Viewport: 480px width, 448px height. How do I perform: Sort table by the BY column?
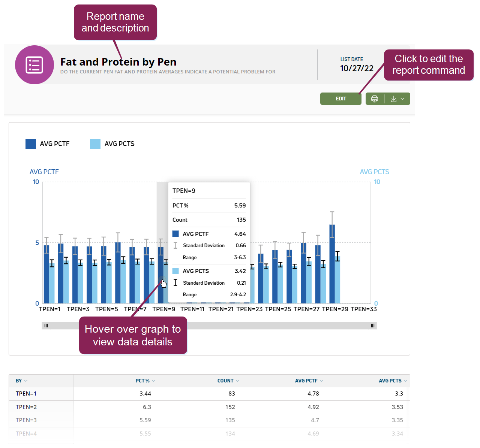tap(21, 381)
